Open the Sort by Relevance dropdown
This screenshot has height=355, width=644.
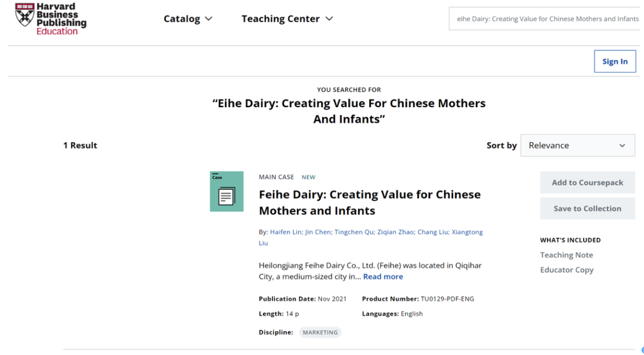point(577,145)
